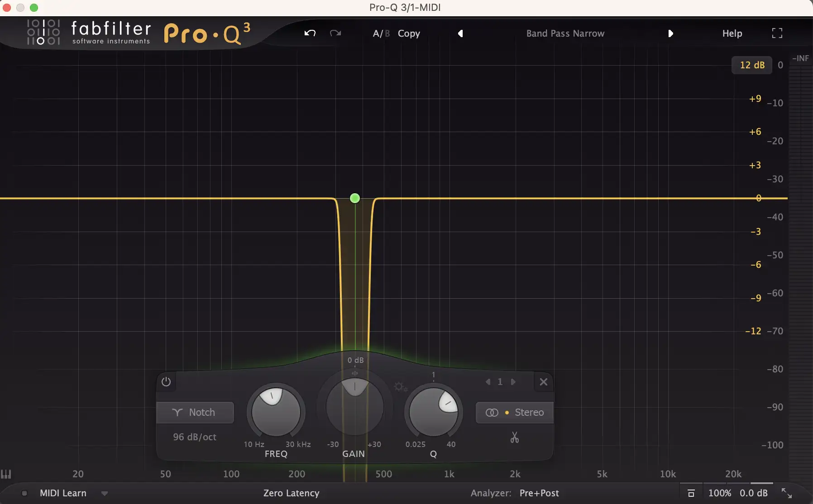This screenshot has width=813, height=504.
Task: Open the Band Pass Narrow preset menu
Action: 565,33
